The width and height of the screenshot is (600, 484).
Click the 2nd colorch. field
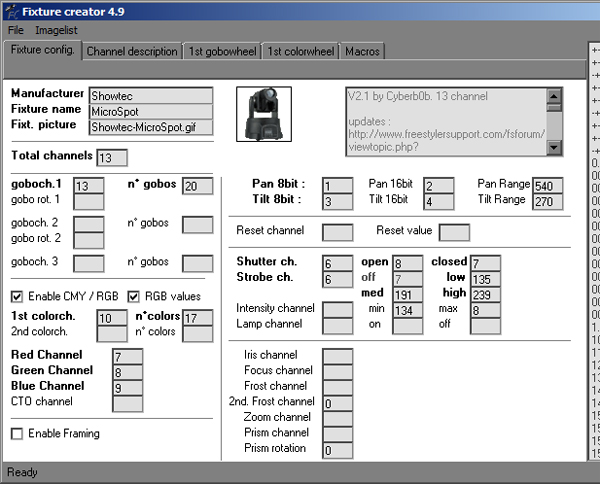coord(112,334)
